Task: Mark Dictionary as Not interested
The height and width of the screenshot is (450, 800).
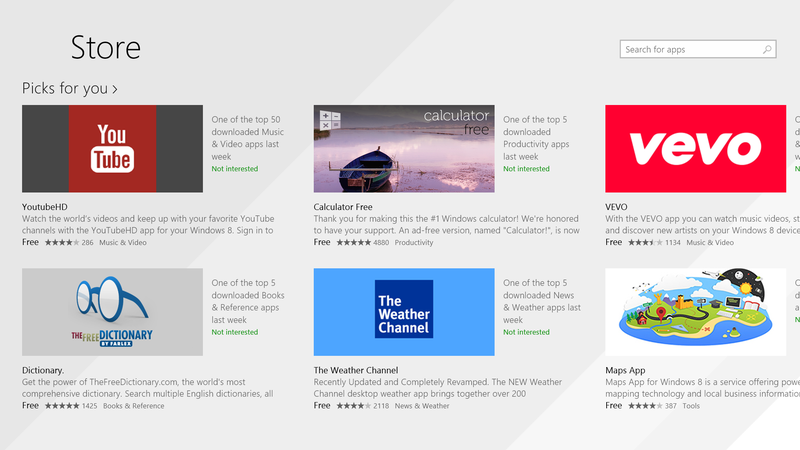Action: (235, 332)
